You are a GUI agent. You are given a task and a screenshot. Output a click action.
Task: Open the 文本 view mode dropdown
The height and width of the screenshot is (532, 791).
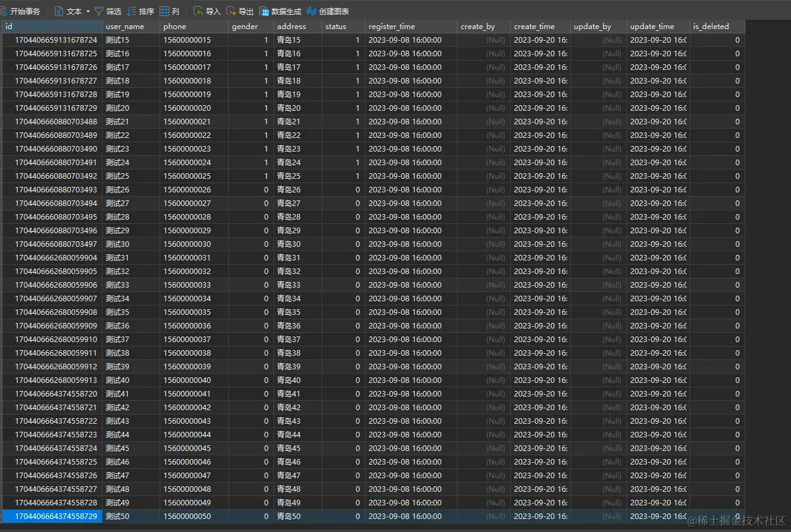point(72,11)
